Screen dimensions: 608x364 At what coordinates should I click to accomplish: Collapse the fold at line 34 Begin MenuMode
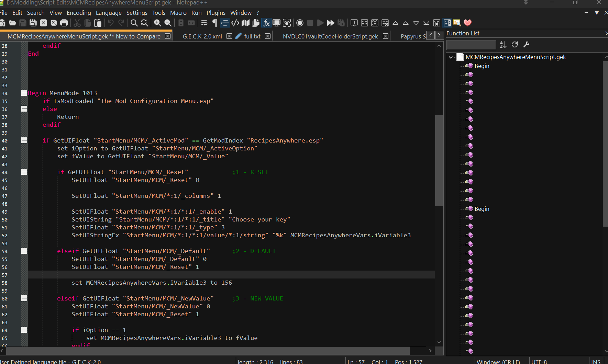(24, 93)
